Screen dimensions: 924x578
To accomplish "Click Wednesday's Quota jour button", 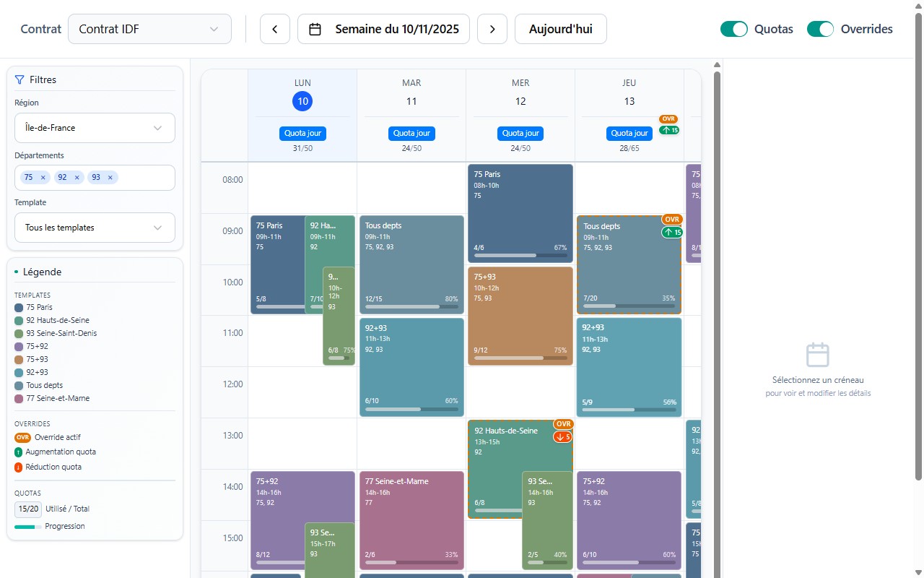I will (x=520, y=133).
